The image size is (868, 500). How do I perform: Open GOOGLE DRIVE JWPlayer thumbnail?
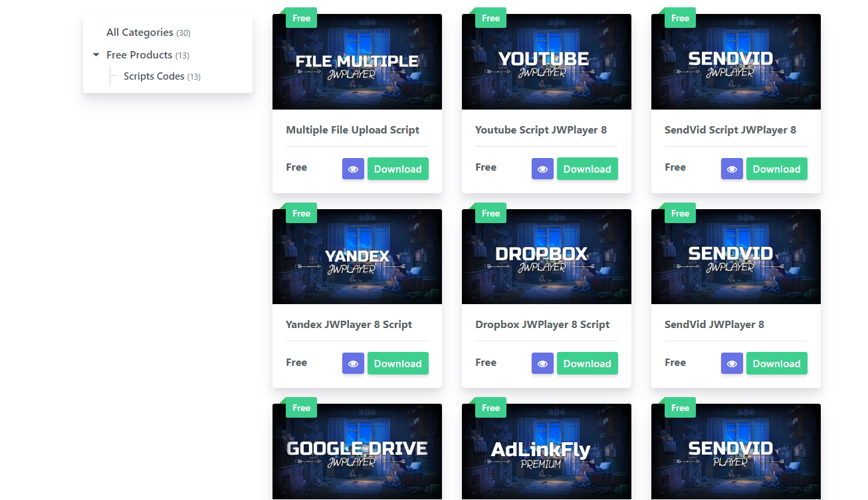point(357,452)
